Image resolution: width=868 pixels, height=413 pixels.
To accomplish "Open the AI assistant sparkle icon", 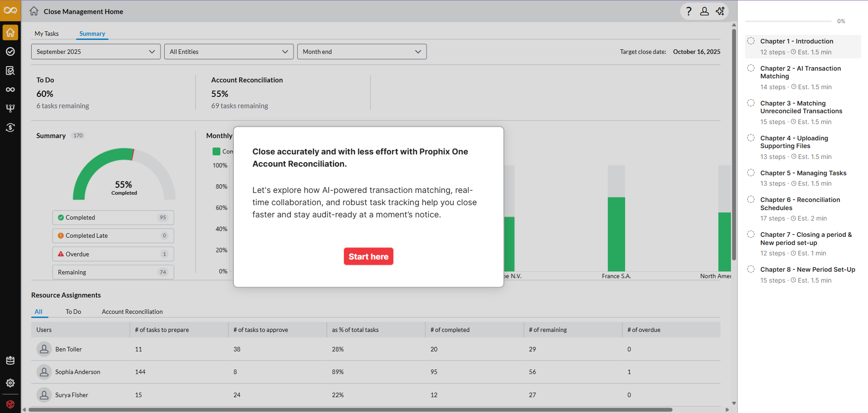I will [x=720, y=11].
